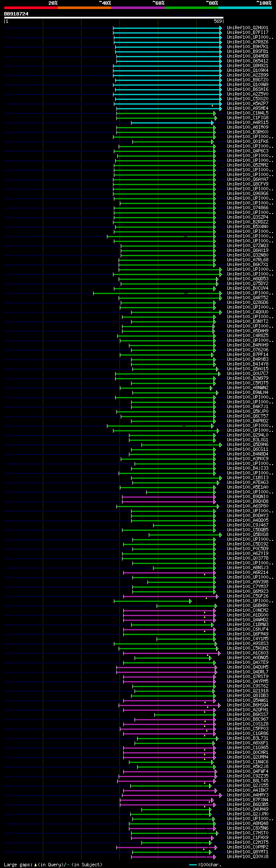Open hit UniRef100_B6Q3B5
The width and height of the screenshot is (276, 868).
click(248, 804)
